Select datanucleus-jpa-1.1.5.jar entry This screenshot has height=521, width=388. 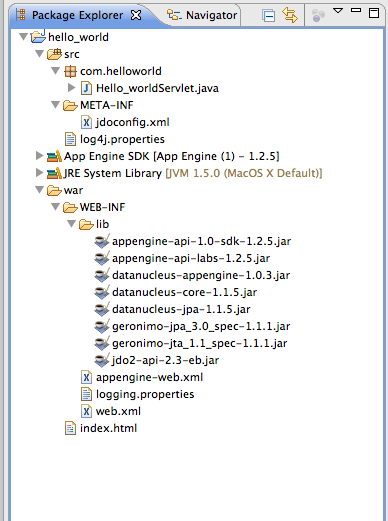point(181,309)
